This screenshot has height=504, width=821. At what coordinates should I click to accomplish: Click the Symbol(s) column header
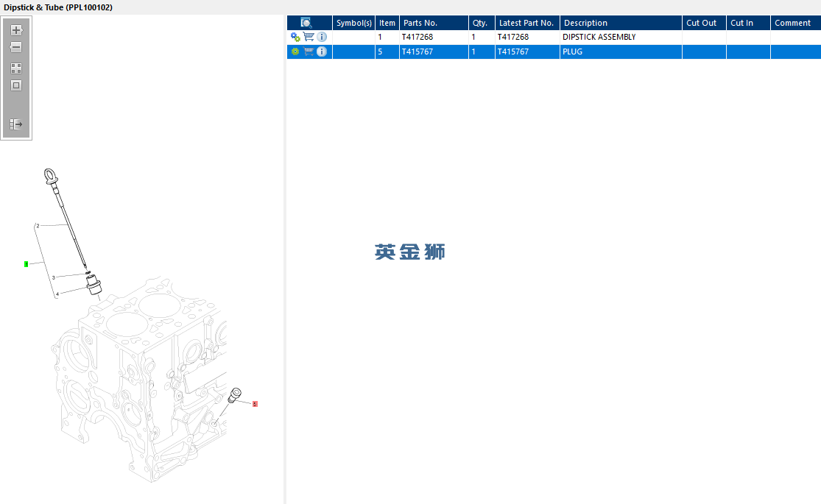coord(354,23)
